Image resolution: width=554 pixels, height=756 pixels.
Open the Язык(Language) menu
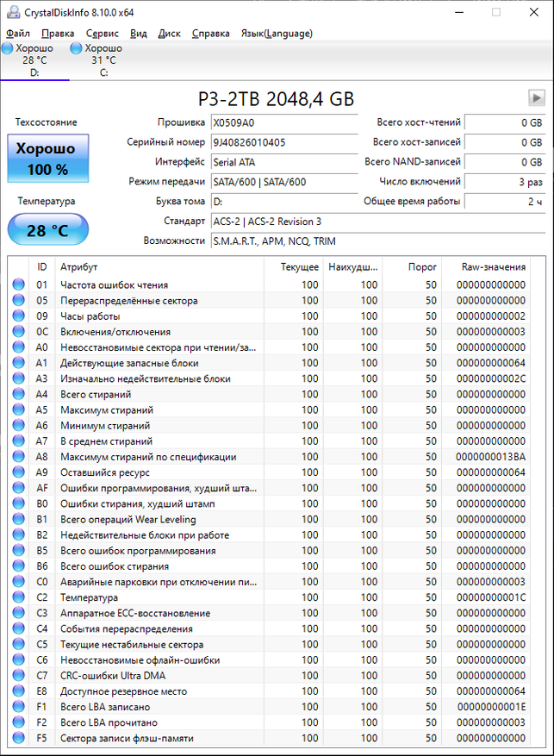(x=277, y=34)
